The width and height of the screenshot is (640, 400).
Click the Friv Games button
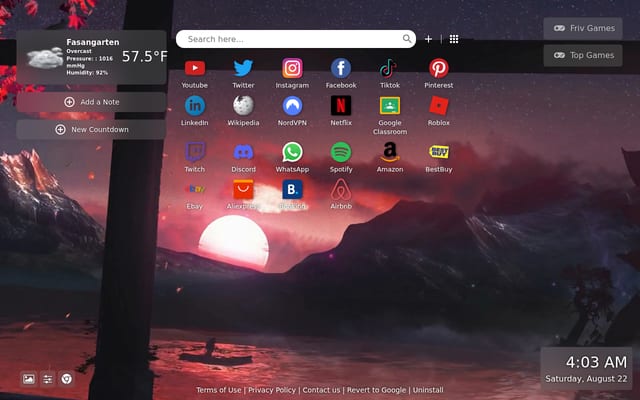[583, 28]
